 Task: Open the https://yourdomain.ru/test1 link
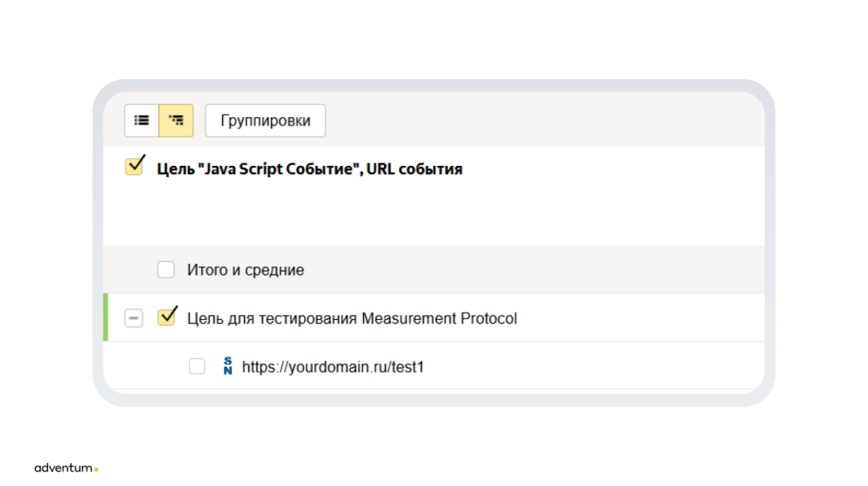click(333, 367)
